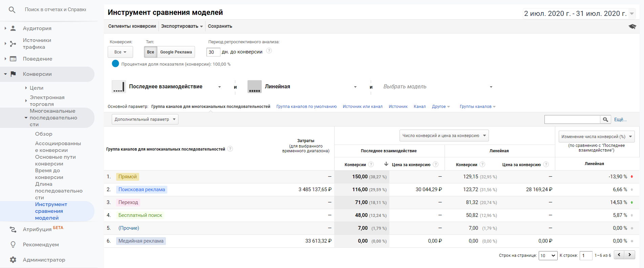Open the Линейная model dropdown arrow
644x268 pixels.
(x=355, y=87)
